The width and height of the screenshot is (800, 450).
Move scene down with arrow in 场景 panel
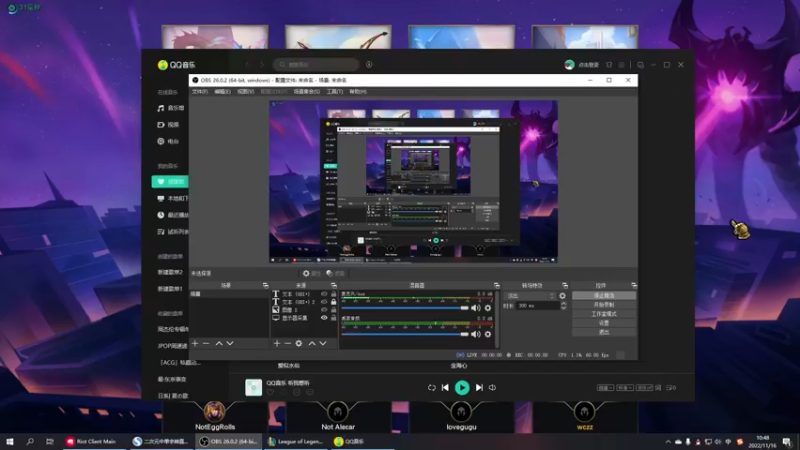pyautogui.click(x=230, y=343)
